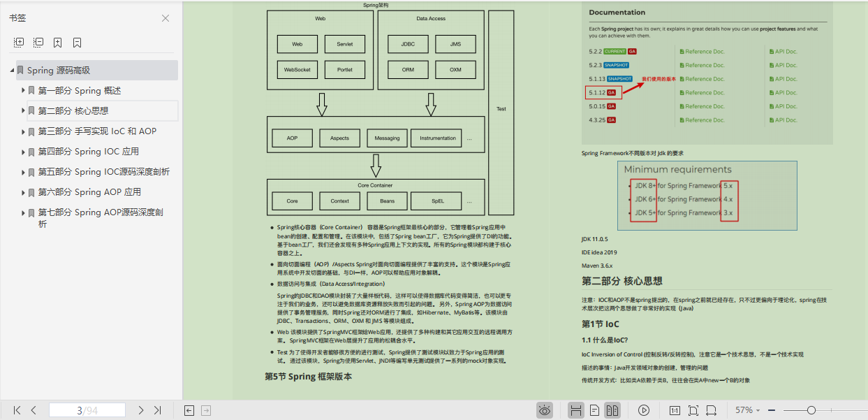This screenshot has height=420, width=868.
Task: Expand 第一部分 Spring 概述 bookmark
Action: pos(23,91)
